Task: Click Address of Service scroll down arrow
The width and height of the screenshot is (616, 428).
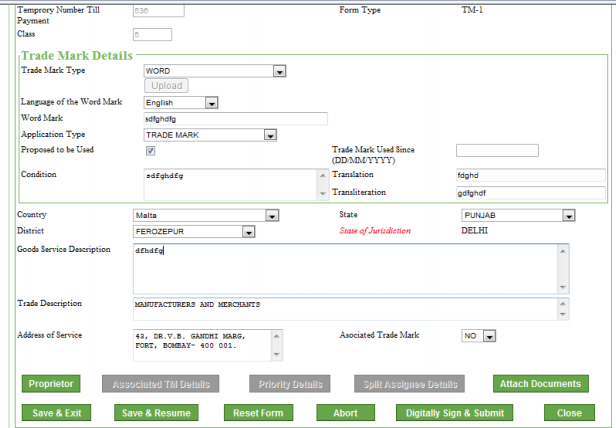Action: (277, 355)
